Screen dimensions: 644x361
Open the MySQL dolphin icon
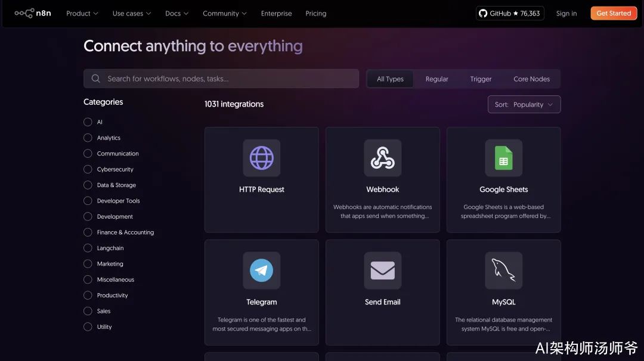(503, 270)
